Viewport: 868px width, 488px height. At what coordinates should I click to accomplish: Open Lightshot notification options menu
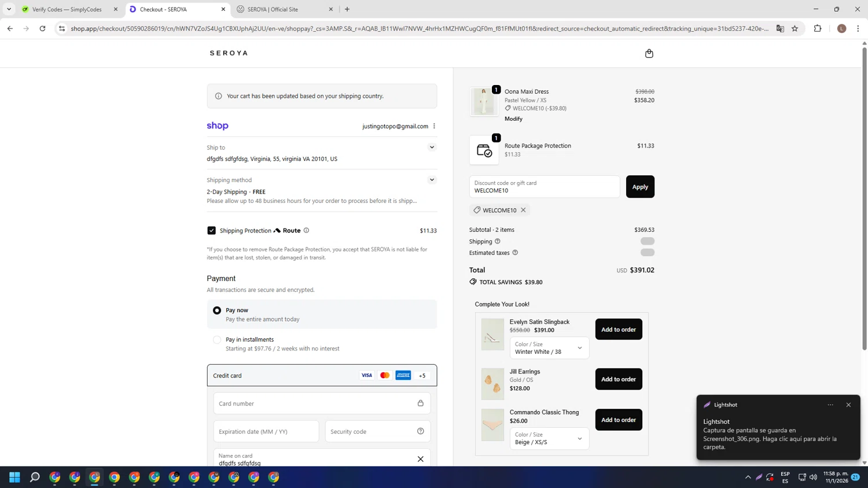coord(830,405)
